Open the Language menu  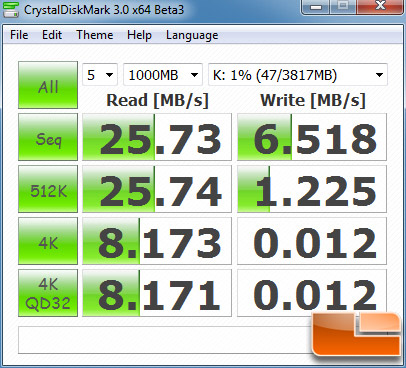(192, 35)
